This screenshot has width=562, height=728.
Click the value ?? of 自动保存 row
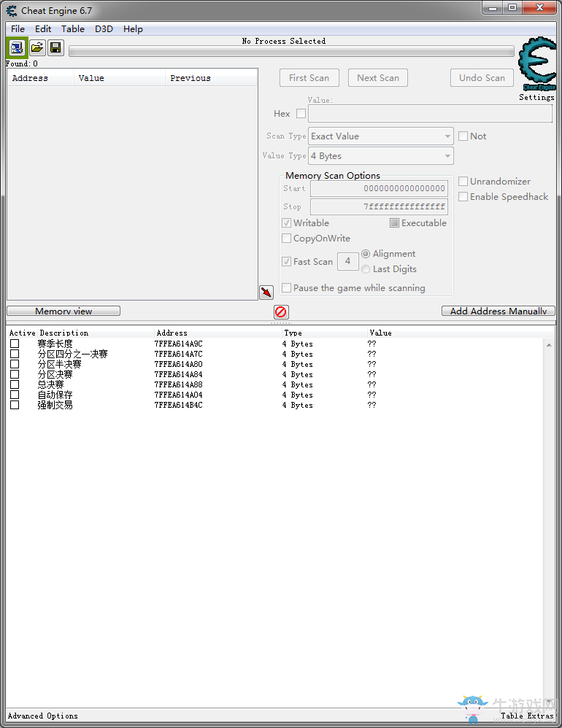click(x=372, y=395)
